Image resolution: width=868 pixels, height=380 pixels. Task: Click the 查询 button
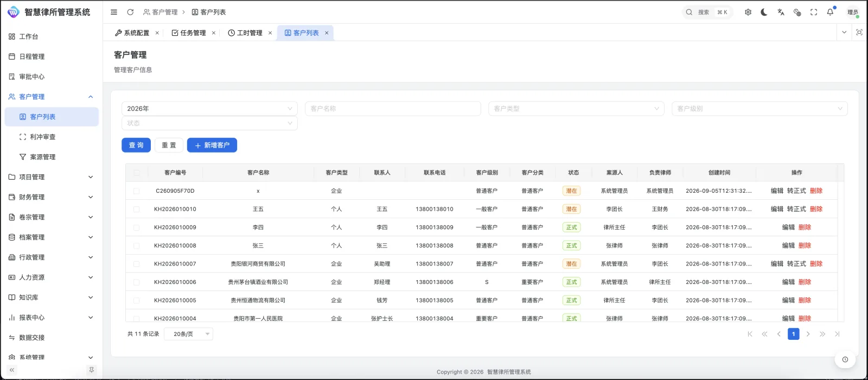[136, 145]
